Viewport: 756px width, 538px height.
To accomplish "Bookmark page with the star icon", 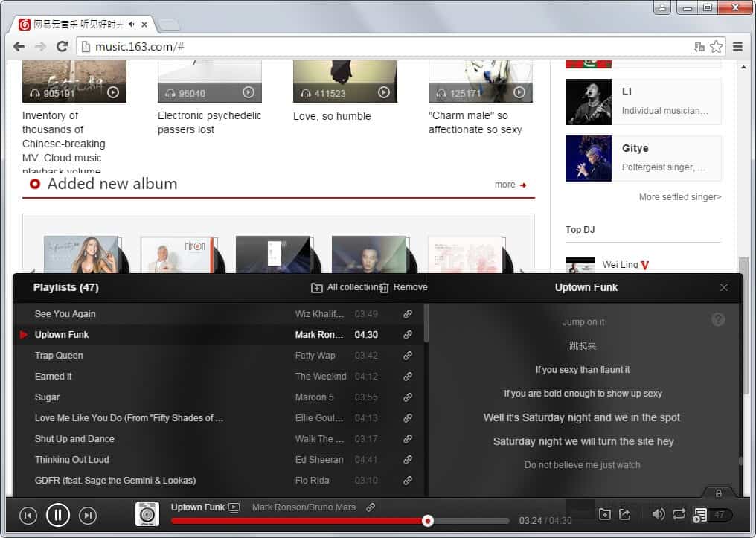I will [717, 47].
